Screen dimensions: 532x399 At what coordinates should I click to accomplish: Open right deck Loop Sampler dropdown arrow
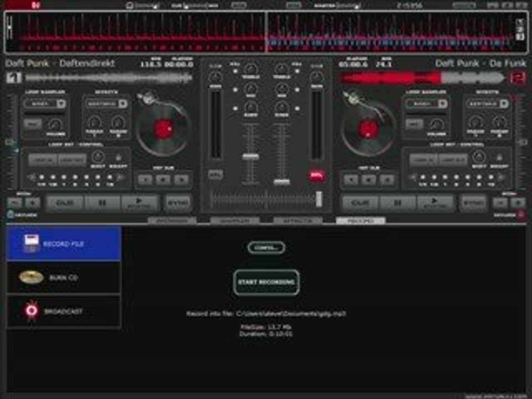click(442, 104)
